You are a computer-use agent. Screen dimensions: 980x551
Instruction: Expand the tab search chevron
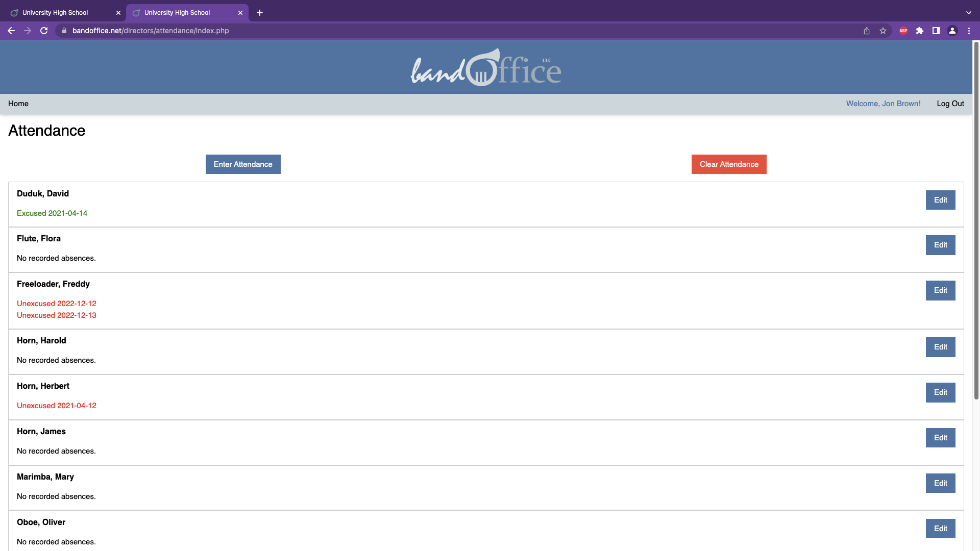click(x=968, y=13)
